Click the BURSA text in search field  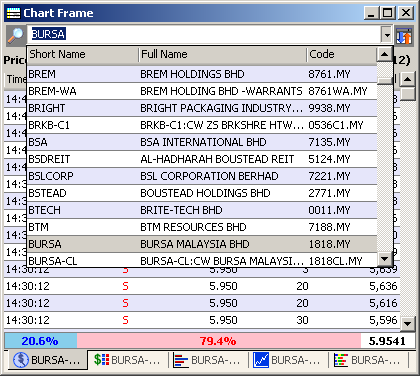tap(48, 34)
